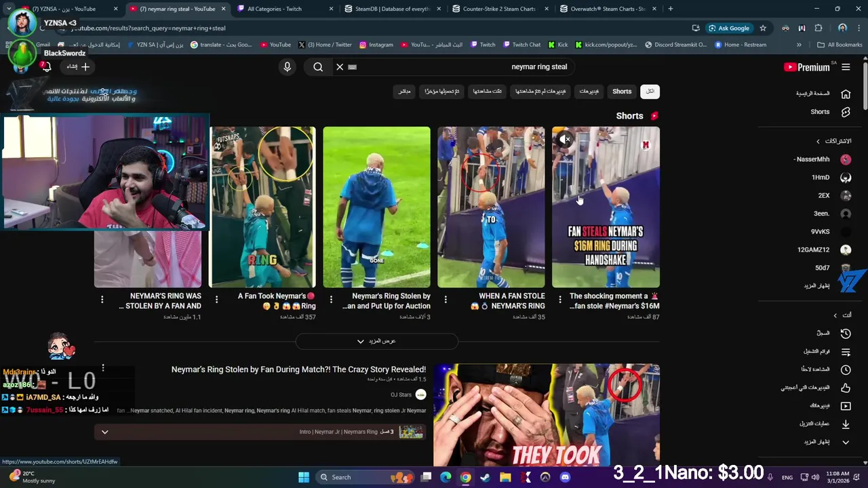Click the Ask Google button
The image size is (868, 488).
pyautogui.click(x=729, y=28)
